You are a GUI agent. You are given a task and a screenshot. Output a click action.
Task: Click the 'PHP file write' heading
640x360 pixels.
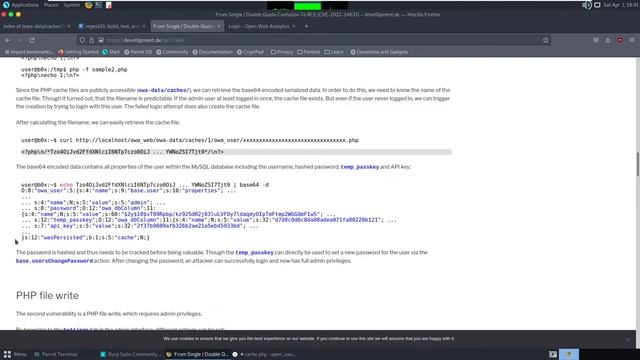[47, 296]
